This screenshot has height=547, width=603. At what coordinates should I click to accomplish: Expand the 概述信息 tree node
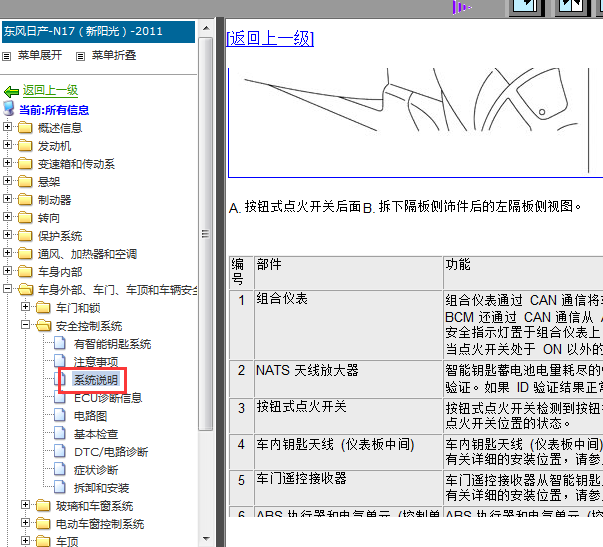pyautogui.click(x=7, y=127)
